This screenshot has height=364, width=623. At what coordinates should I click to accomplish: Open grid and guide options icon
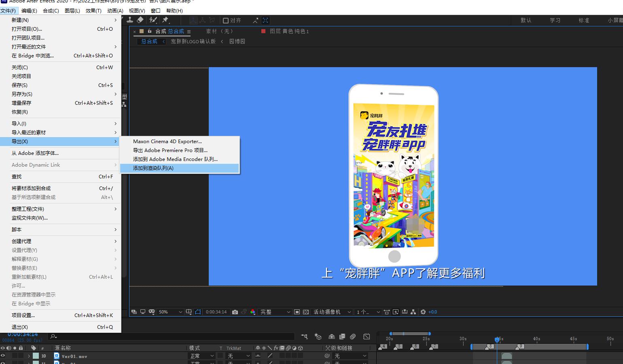189,312
